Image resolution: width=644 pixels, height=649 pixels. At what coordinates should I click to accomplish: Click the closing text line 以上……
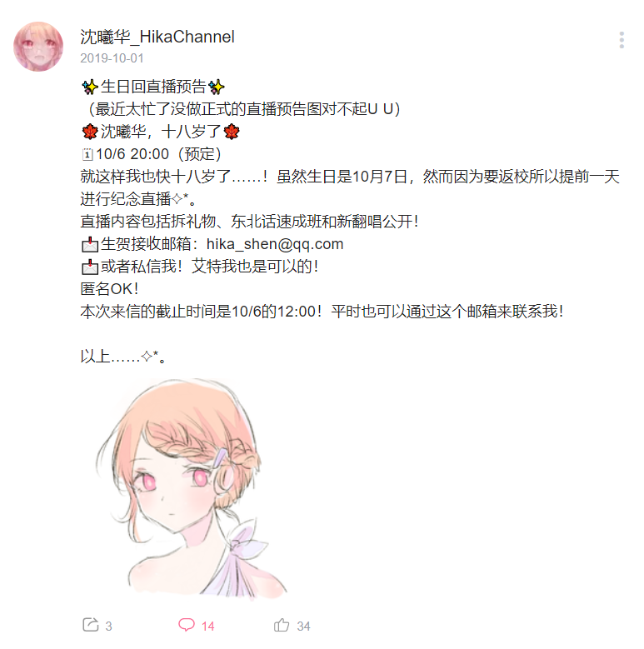[123, 357]
